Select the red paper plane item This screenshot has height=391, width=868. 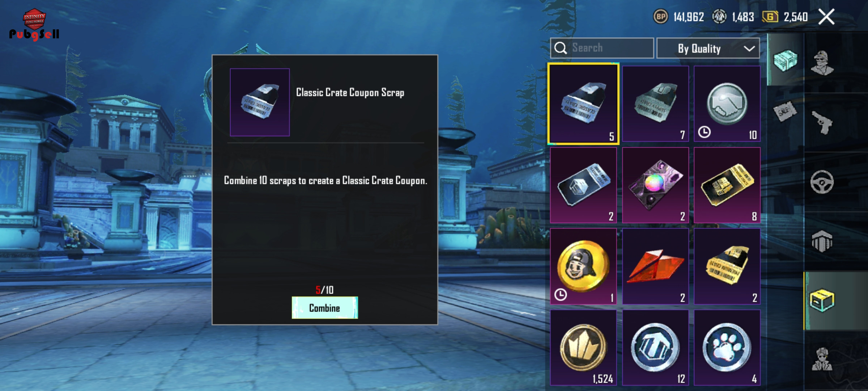(x=655, y=266)
